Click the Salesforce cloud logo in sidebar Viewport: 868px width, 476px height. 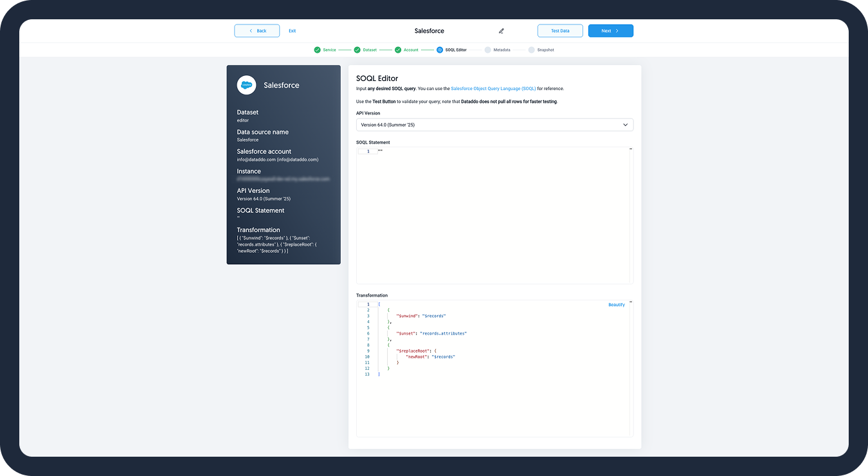pos(246,85)
